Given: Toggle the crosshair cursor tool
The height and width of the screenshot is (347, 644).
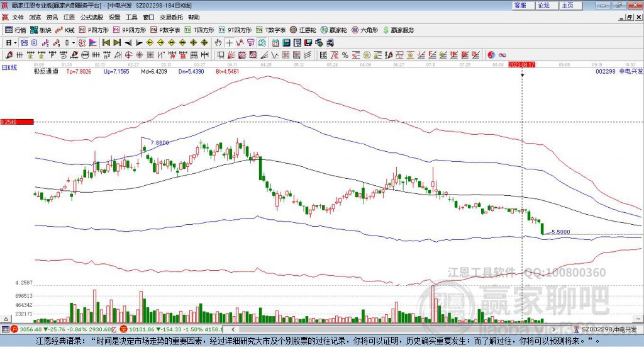Looking at the screenshot, I should pos(229,43).
